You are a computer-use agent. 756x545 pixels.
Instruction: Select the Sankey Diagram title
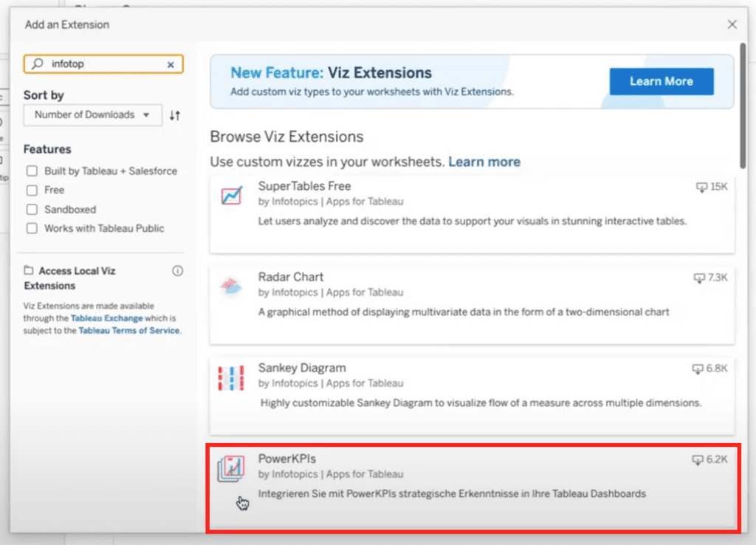302,368
